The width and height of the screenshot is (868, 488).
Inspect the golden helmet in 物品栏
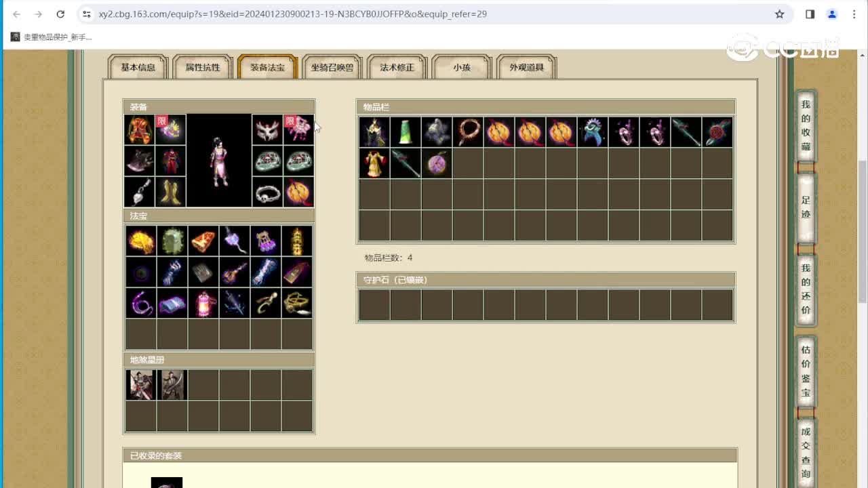point(374,132)
